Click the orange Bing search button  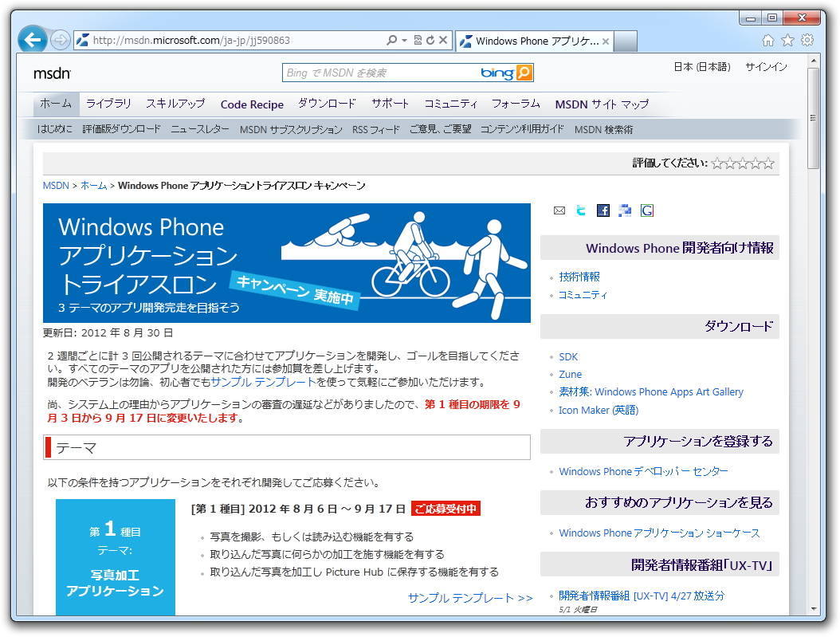(524, 73)
